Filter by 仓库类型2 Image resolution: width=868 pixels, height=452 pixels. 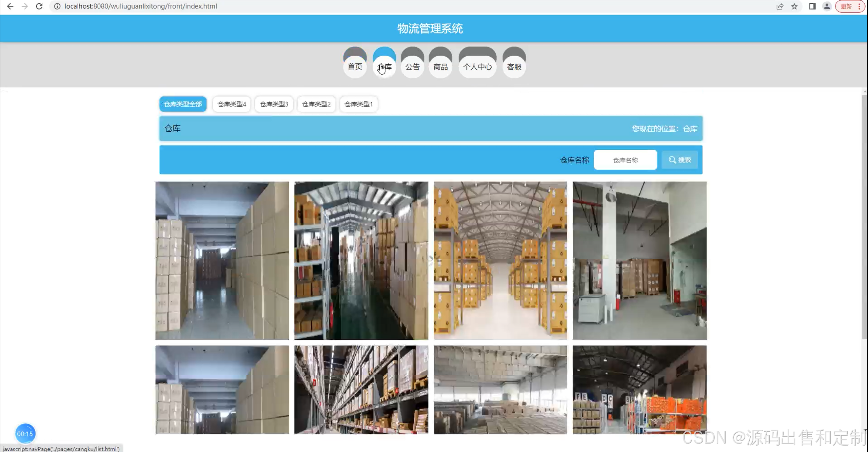[316, 104]
